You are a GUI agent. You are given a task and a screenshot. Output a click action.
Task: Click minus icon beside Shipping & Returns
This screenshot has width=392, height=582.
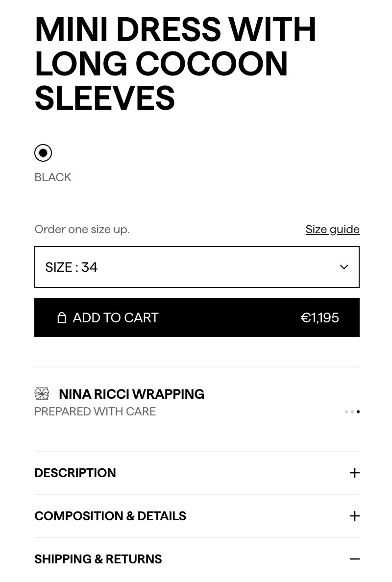coord(354,559)
